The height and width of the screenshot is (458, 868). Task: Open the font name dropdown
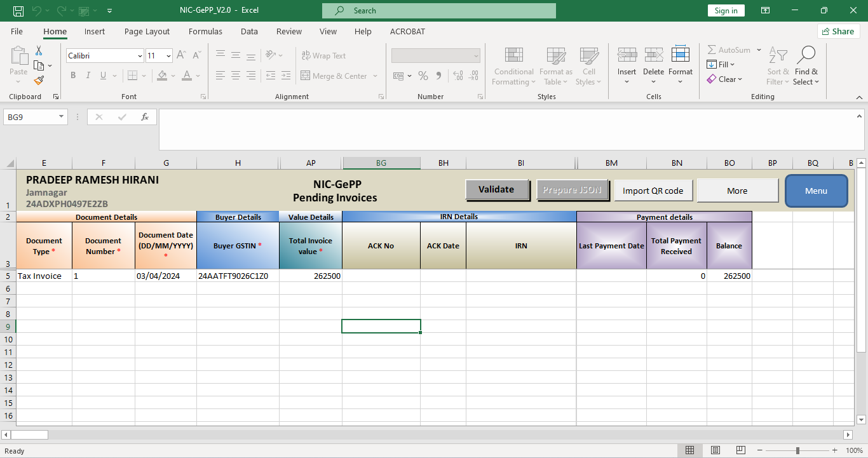pos(140,56)
